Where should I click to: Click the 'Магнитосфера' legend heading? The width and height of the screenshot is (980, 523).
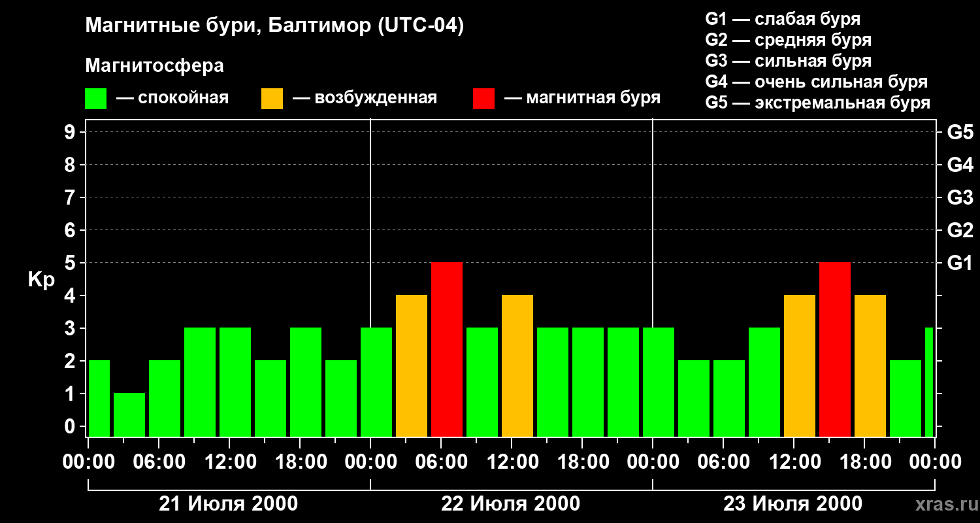pos(155,66)
